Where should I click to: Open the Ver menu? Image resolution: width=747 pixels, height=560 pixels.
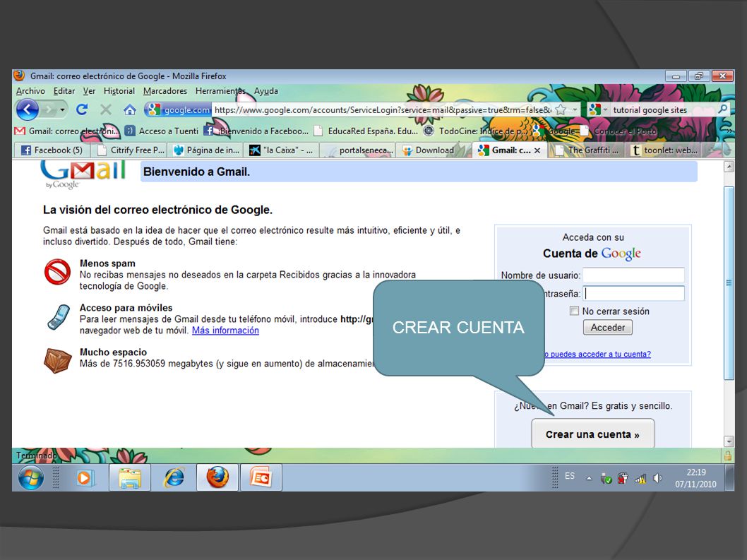(89, 91)
